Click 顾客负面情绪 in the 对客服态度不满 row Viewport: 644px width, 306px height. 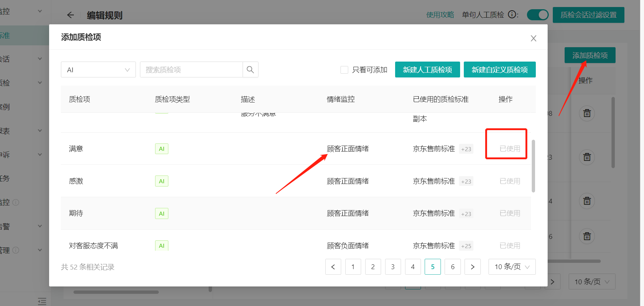pyautogui.click(x=348, y=246)
